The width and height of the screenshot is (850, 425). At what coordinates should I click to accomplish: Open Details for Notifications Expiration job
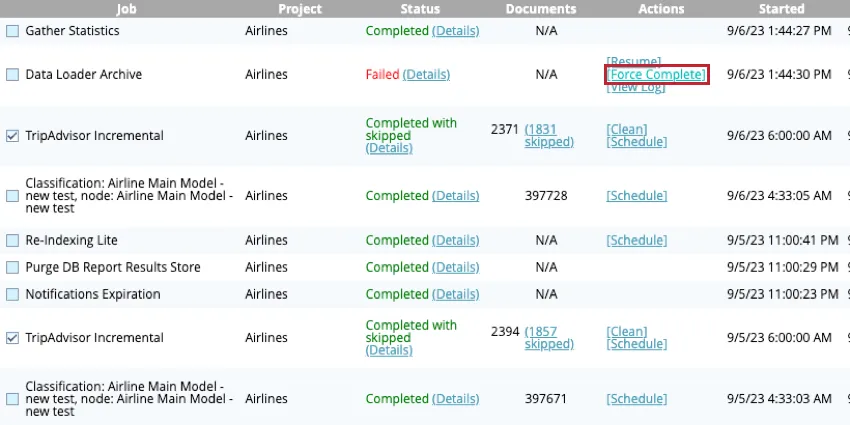(x=455, y=294)
